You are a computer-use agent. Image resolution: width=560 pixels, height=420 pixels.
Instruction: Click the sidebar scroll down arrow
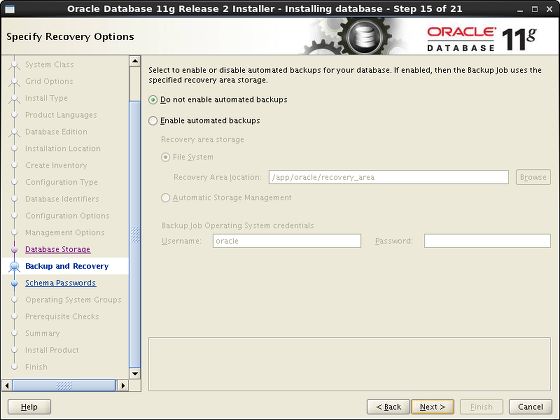[135, 374]
